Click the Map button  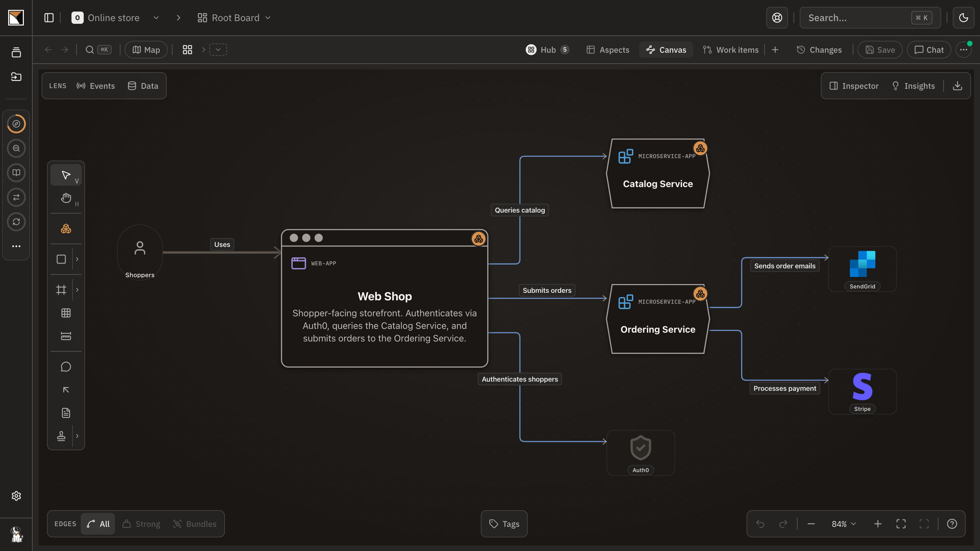click(x=146, y=49)
